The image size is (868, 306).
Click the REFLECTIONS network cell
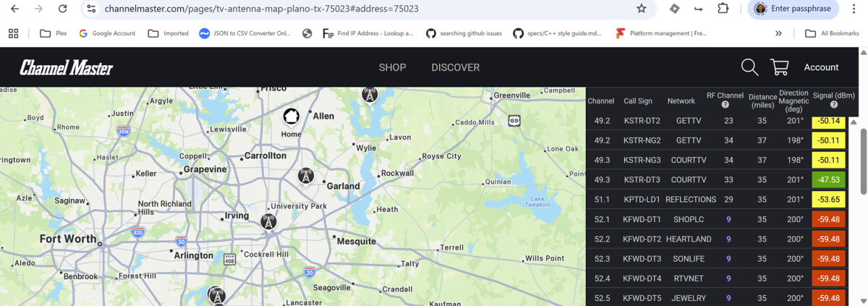[691, 200]
